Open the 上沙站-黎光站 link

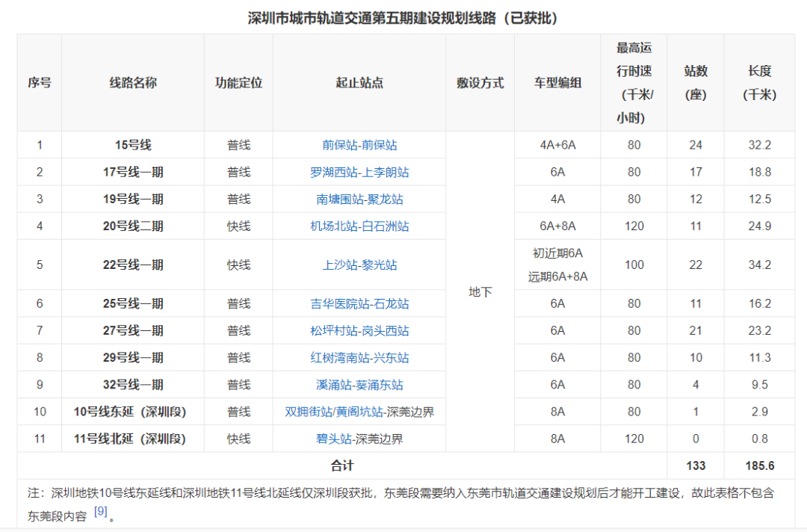pos(359,265)
